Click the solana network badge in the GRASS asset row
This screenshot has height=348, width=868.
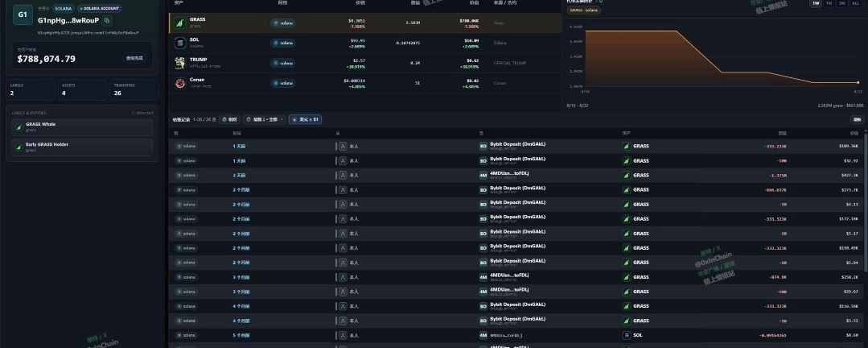coord(283,23)
